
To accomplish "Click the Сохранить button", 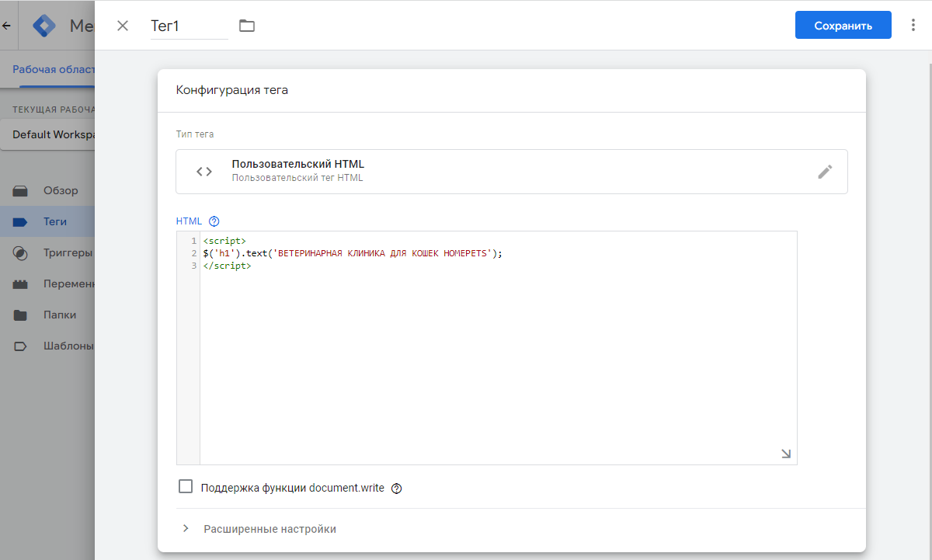I will pyautogui.click(x=843, y=26).
